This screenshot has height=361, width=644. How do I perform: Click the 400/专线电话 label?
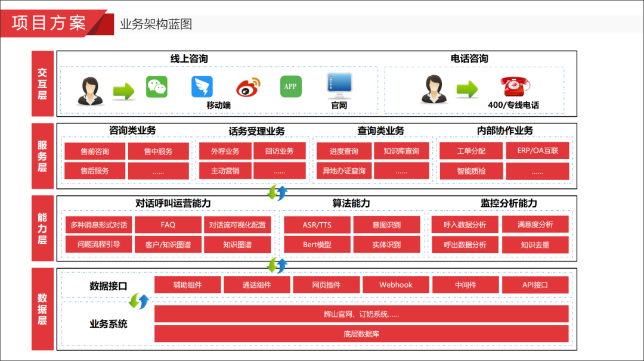[513, 105]
